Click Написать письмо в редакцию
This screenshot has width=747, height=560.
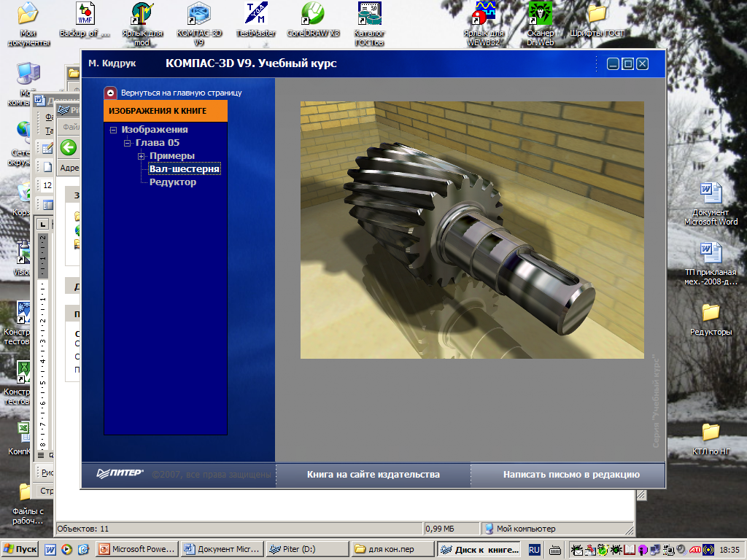click(571, 474)
